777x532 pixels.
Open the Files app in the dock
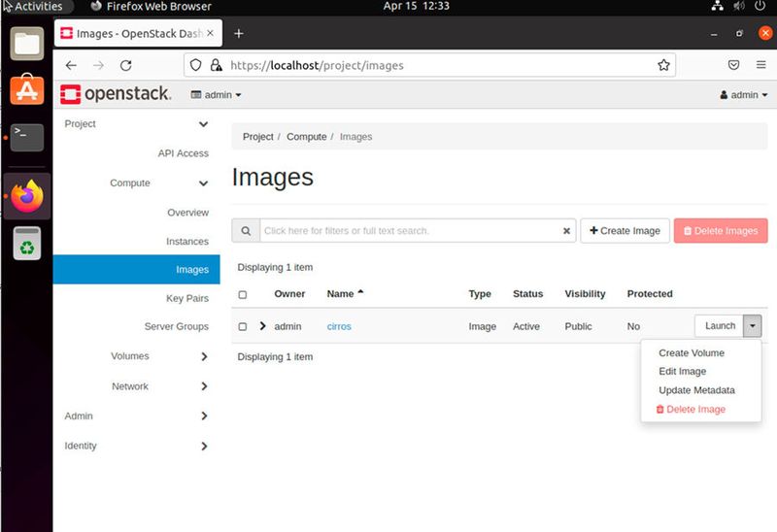(27, 44)
